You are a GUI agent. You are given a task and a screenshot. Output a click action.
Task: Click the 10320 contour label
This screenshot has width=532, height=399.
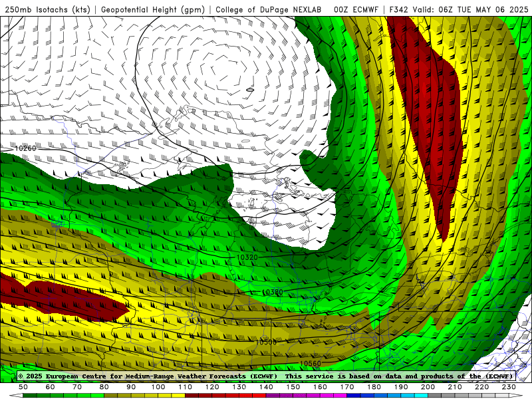pos(247,257)
